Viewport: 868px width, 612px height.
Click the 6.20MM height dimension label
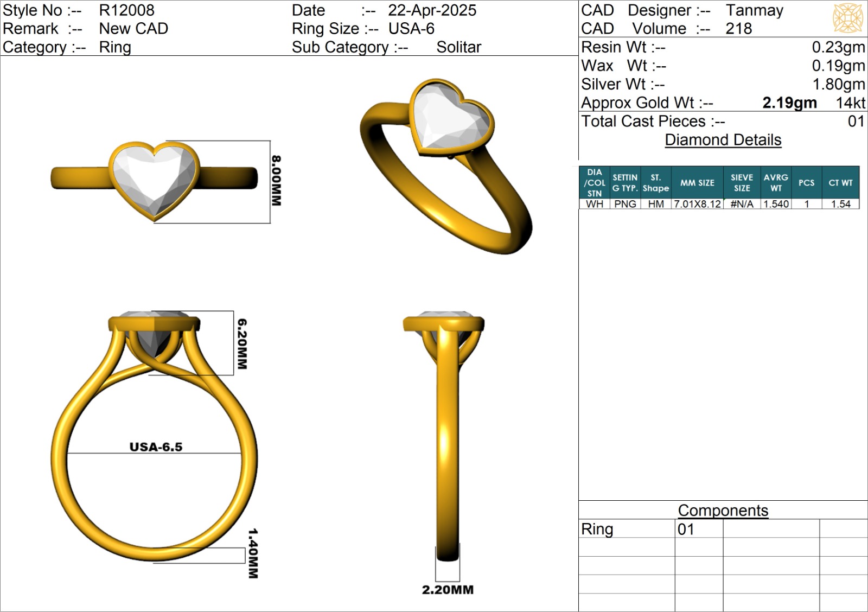[x=242, y=344]
